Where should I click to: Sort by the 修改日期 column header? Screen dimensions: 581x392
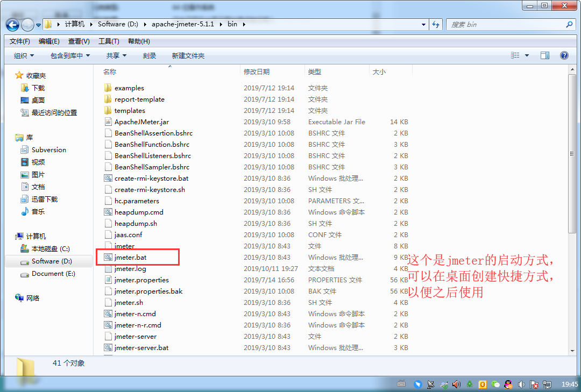point(257,72)
